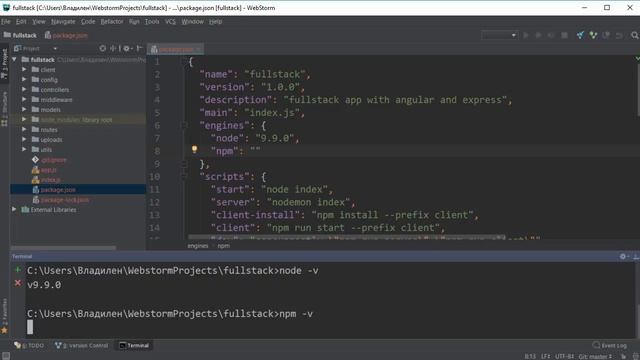
Task: Click the Run button in the toolbar
Action: (x=526, y=36)
